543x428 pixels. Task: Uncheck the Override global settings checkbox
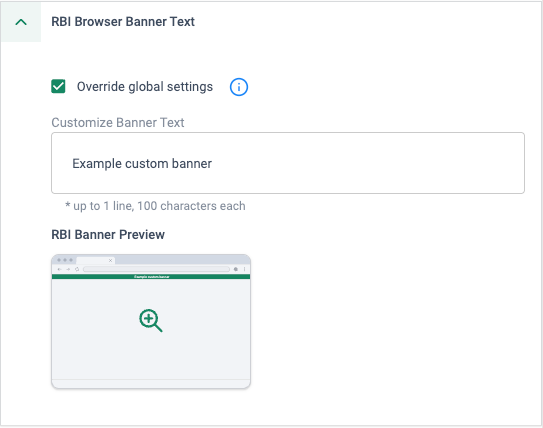(58, 87)
